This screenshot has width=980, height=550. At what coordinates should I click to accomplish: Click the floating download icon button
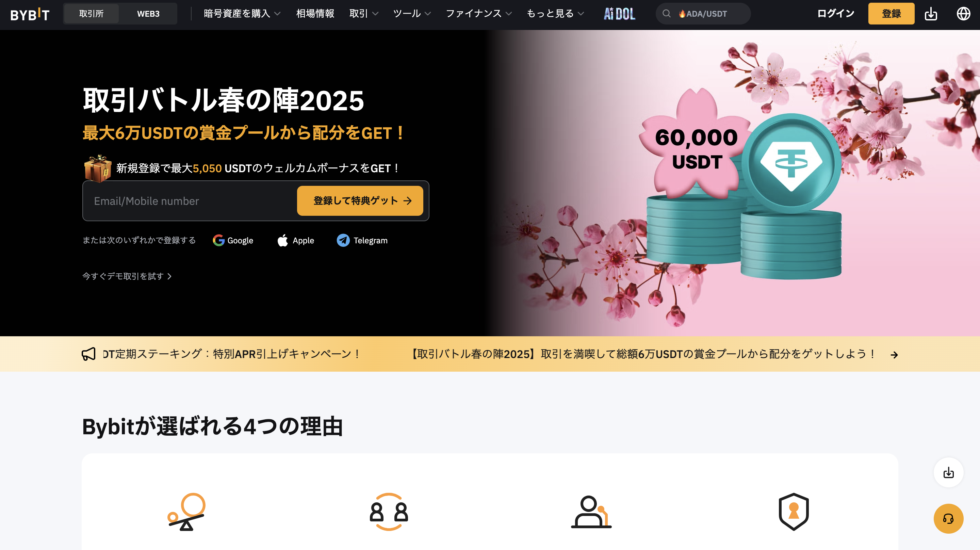(x=948, y=472)
